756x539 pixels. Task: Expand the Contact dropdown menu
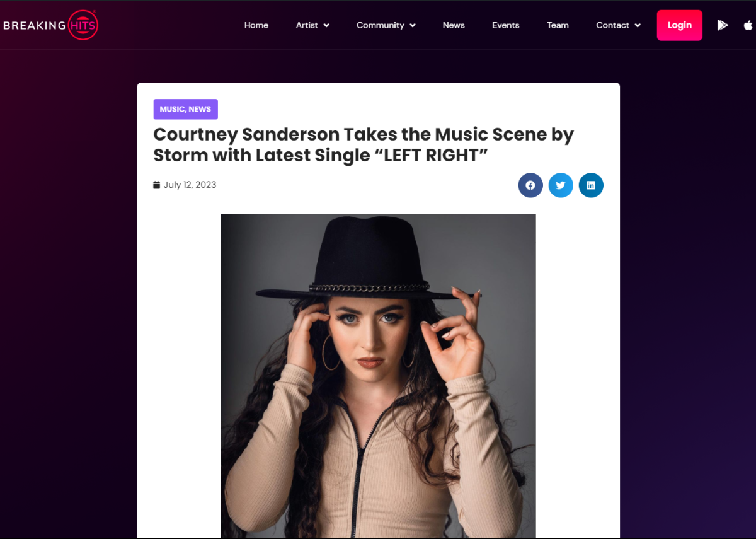(x=619, y=25)
